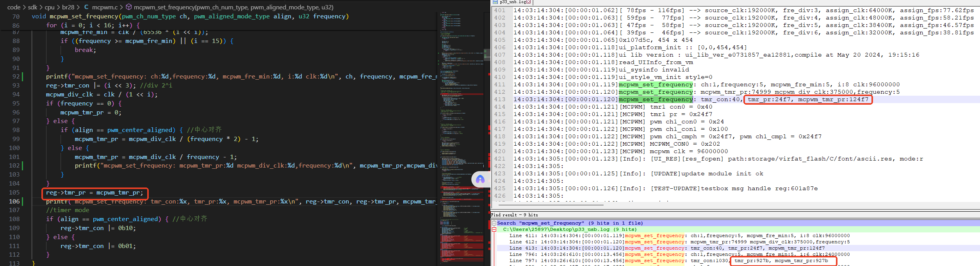This screenshot has height=266, width=980.
Task: Click the function symbol icon in breadcrumb
Action: click(128, 7)
